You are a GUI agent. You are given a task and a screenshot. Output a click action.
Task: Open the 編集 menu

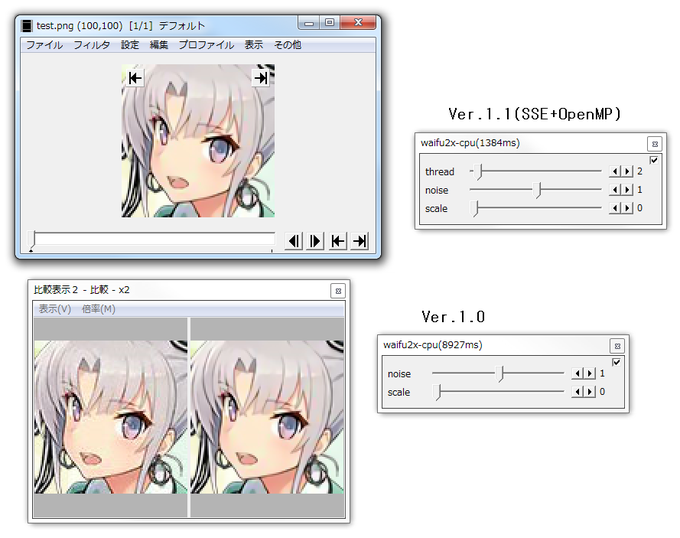[x=159, y=45]
